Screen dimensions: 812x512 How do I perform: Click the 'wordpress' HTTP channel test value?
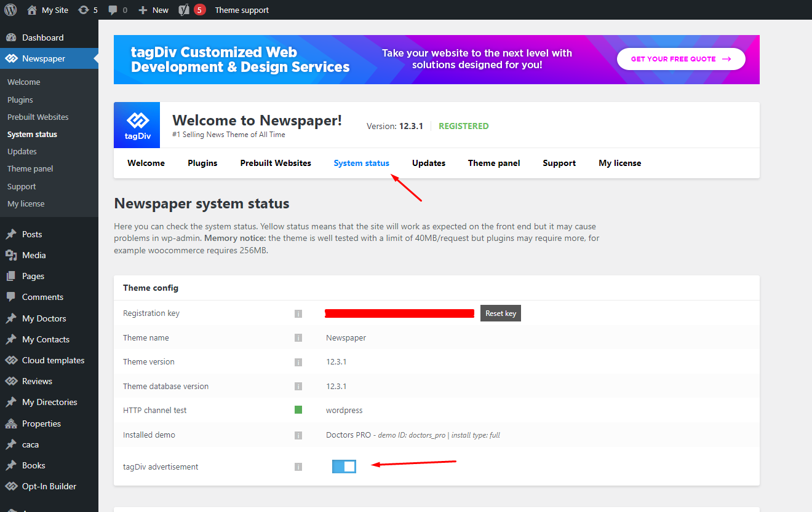(344, 411)
